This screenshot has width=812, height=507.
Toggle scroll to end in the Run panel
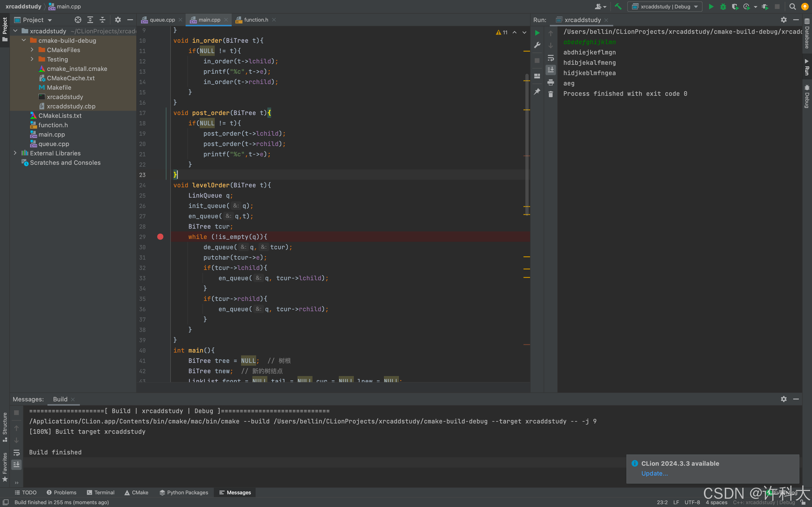(551, 70)
